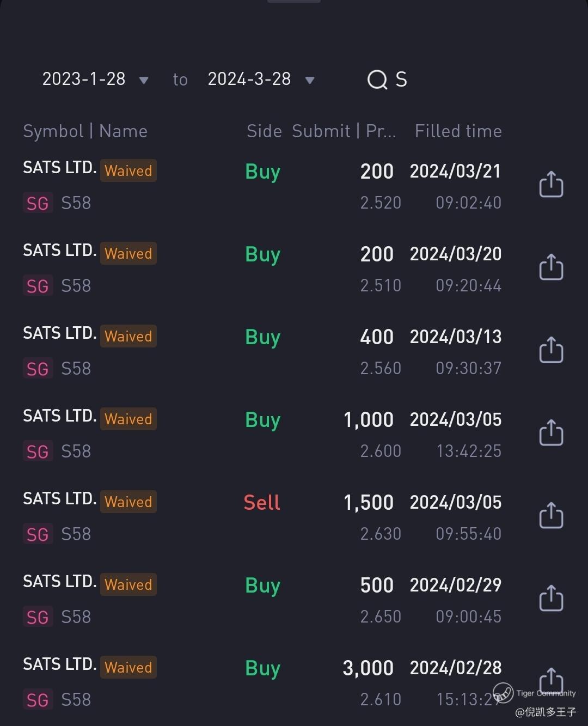Click the Waived badge on the Sell order
588x726 pixels.
[x=128, y=502]
